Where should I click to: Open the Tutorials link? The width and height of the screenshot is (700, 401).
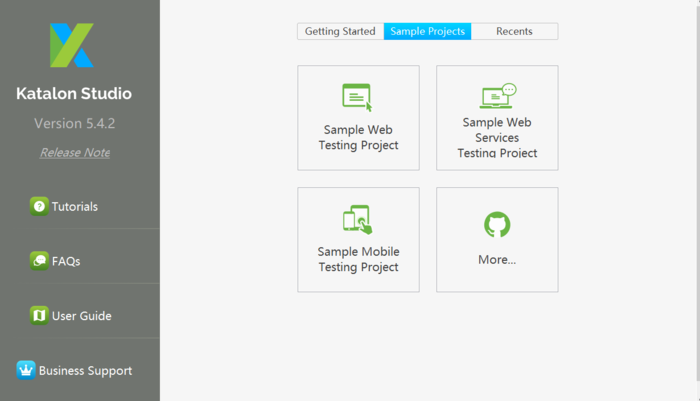pyautogui.click(x=75, y=207)
